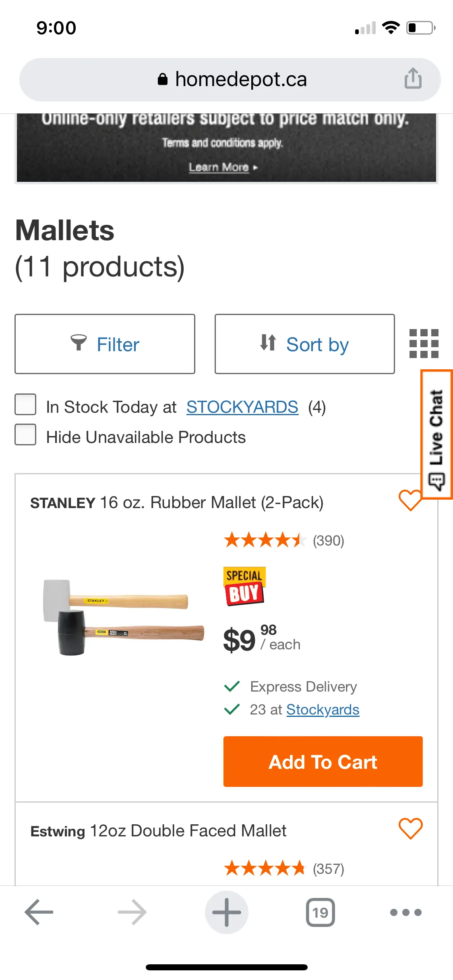Switch to grid view layout icon
The height and width of the screenshot is (980, 453).
click(x=424, y=344)
